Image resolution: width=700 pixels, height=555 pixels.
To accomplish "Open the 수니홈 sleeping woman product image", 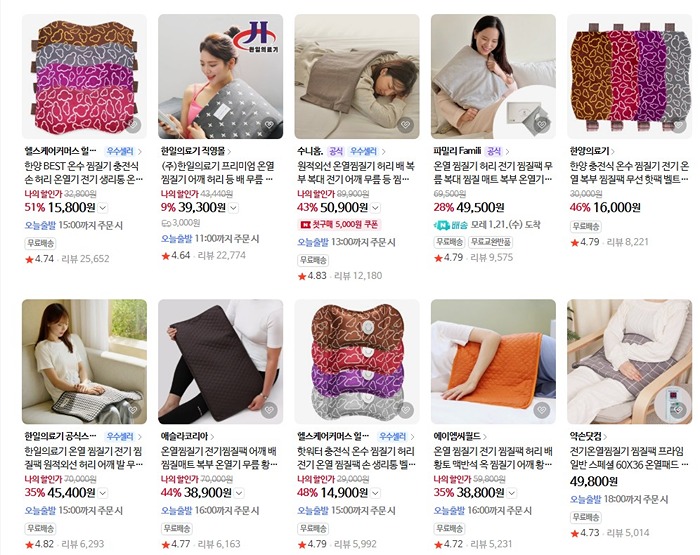I will click(357, 76).
